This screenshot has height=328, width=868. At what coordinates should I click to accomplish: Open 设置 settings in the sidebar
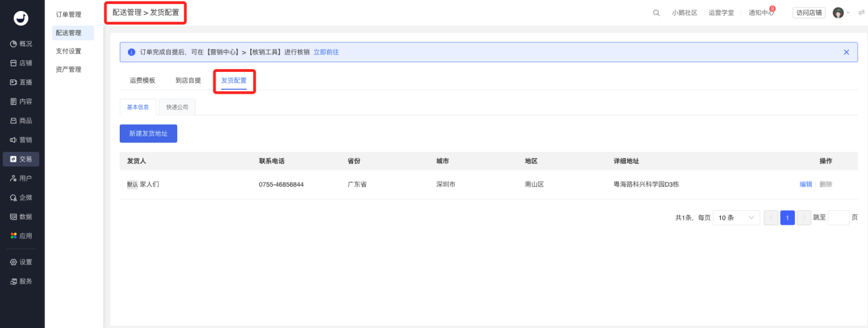(x=21, y=262)
